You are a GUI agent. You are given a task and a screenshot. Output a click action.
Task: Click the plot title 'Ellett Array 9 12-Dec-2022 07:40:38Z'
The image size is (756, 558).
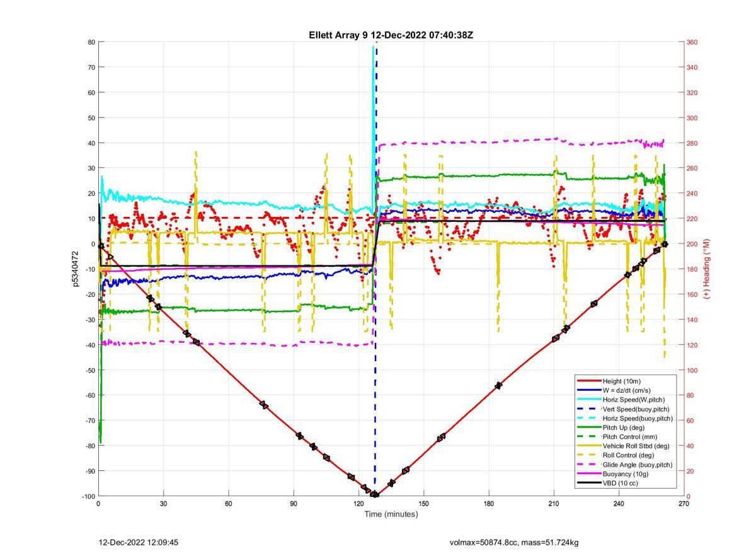[x=391, y=35]
